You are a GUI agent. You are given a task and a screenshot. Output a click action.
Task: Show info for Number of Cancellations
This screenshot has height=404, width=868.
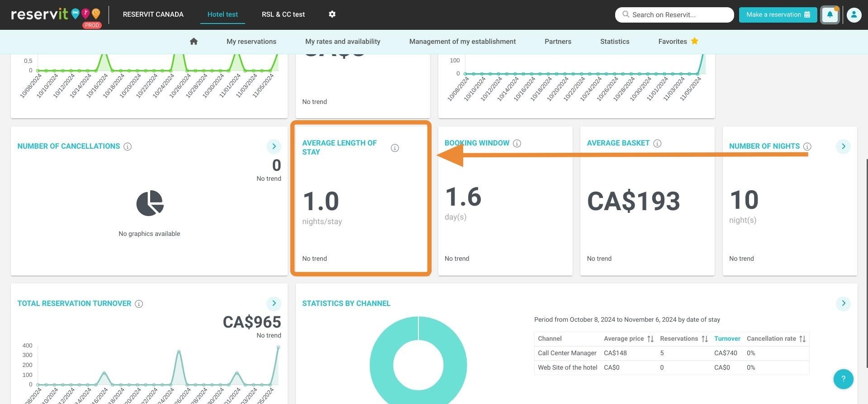point(128,146)
